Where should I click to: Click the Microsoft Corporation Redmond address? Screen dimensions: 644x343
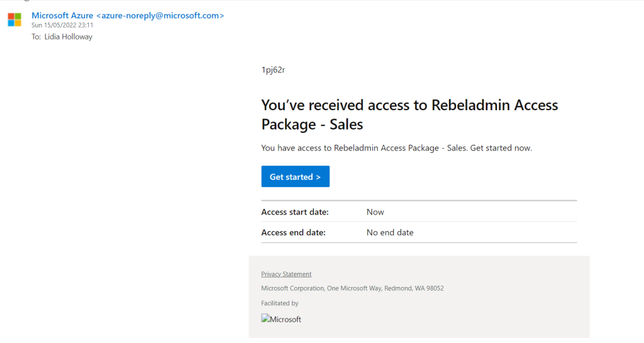click(x=352, y=288)
